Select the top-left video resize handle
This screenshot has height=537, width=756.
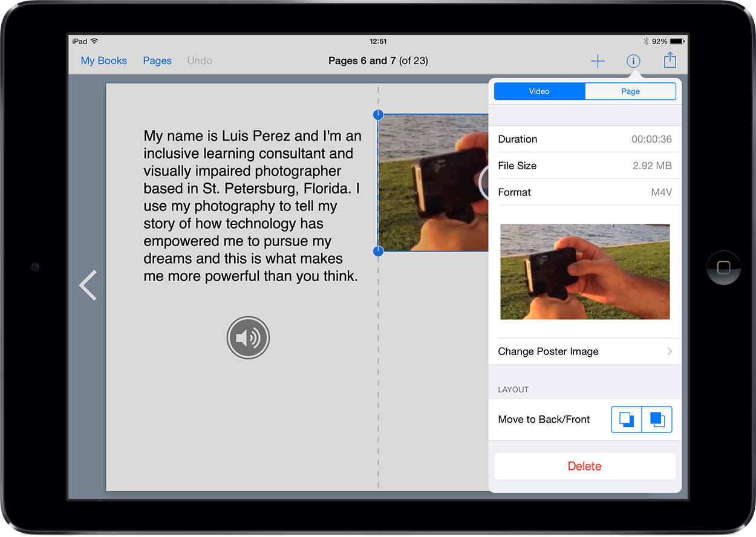378,114
